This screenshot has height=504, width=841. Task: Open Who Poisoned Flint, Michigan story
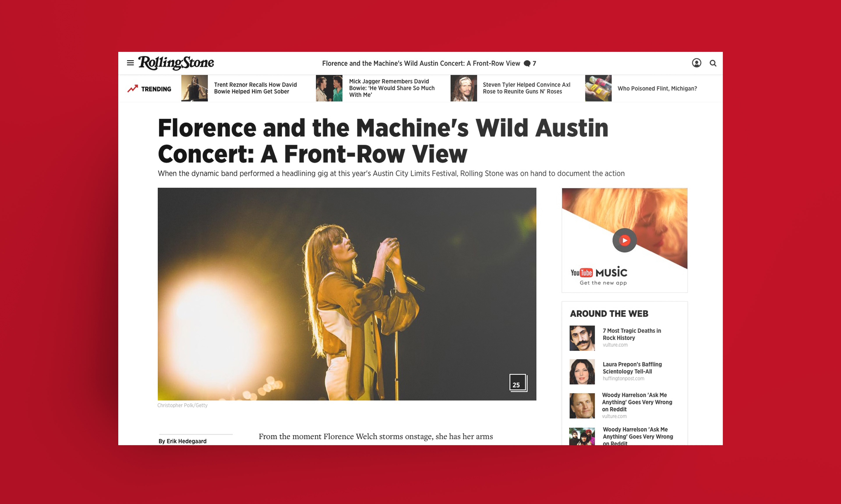pos(657,88)
